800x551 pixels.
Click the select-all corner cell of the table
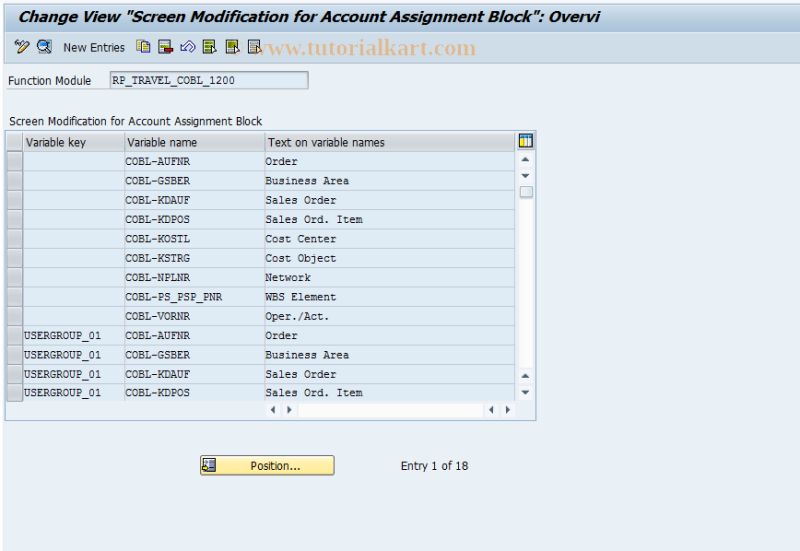(x=15, y=142)
